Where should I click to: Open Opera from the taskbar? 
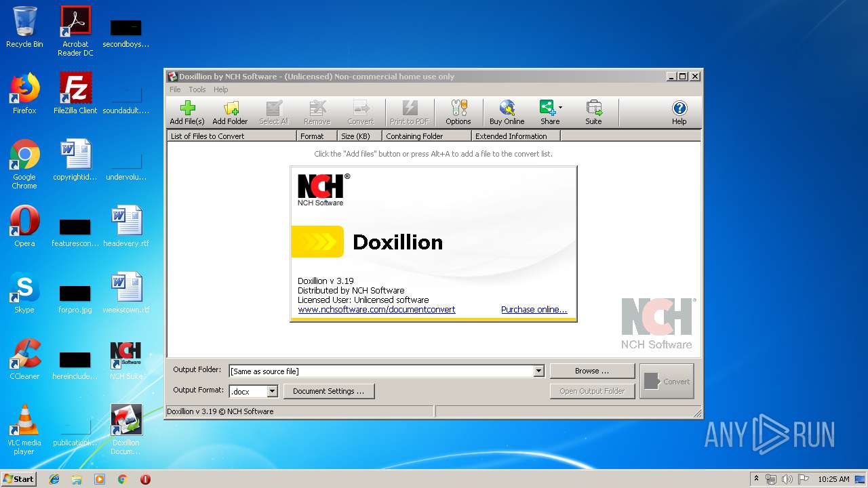pos(145,479)
